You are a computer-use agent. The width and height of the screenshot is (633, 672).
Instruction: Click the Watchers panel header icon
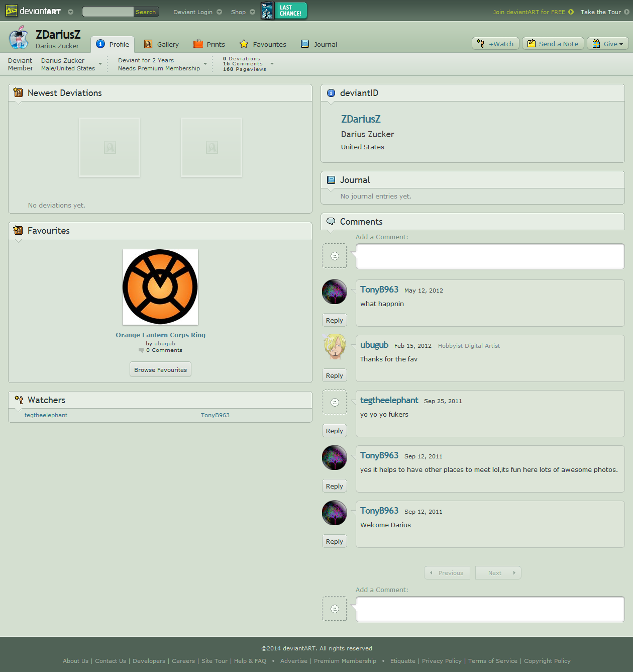coord(19,400)
